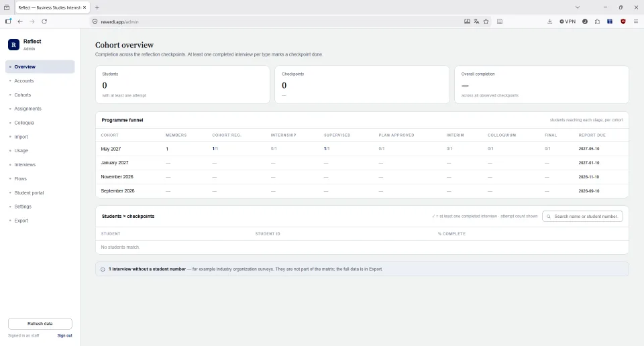Click the Reflect logo icon

click(x=13, y=44)
